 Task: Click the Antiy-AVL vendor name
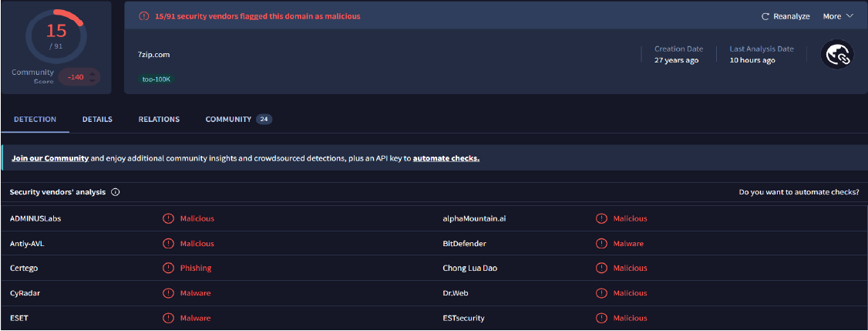coord(26,243)
